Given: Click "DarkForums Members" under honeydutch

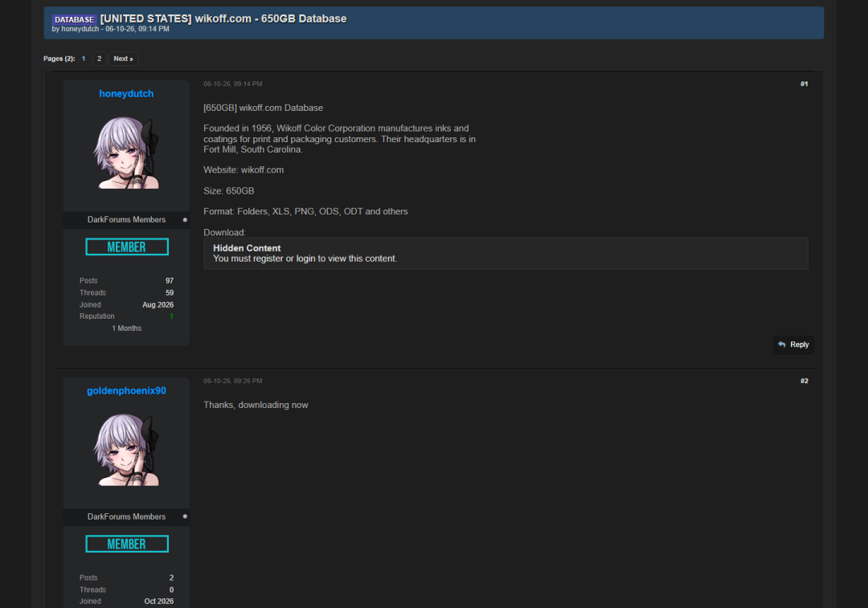Looking at the screenshot, I should (x=126, y=219).
